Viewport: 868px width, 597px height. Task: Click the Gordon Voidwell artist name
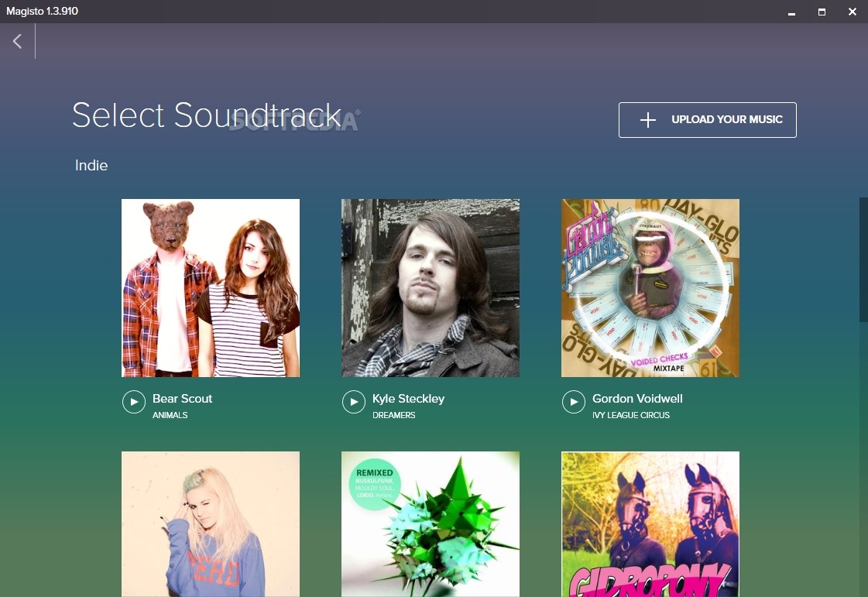click(x=637, y=399)
